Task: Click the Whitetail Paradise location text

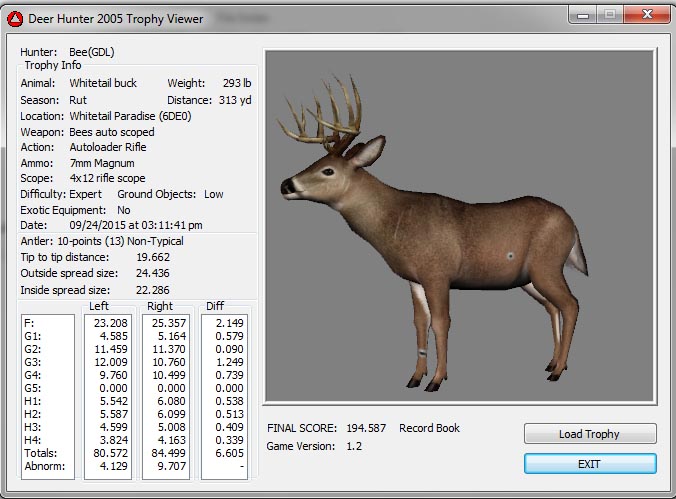Action: point(129,115)
